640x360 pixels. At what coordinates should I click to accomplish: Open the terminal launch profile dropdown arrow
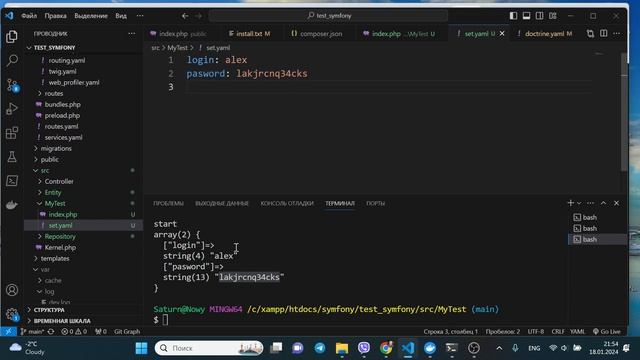click(579, 203)
